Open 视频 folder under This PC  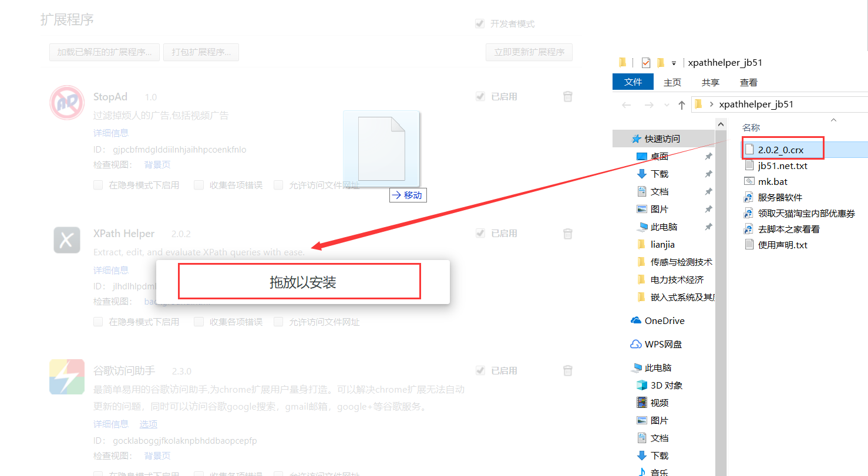pyautogui.click(x=659, y=403)
